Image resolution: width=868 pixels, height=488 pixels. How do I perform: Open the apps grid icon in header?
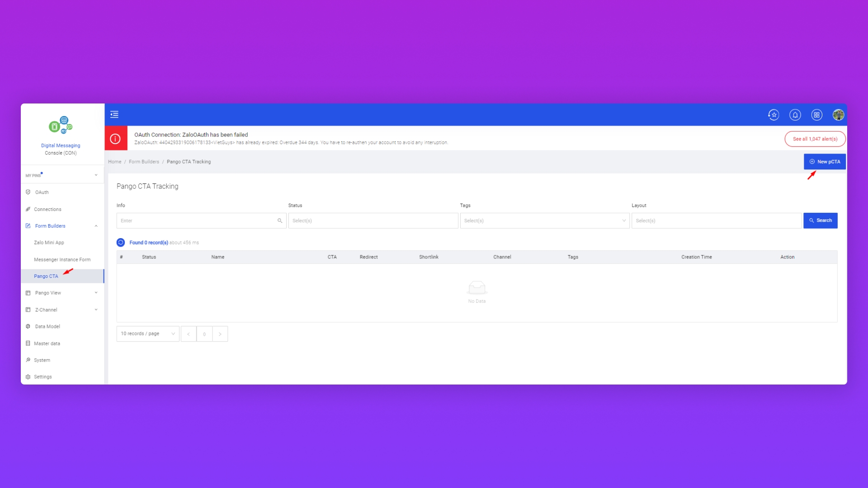[816, 115]
